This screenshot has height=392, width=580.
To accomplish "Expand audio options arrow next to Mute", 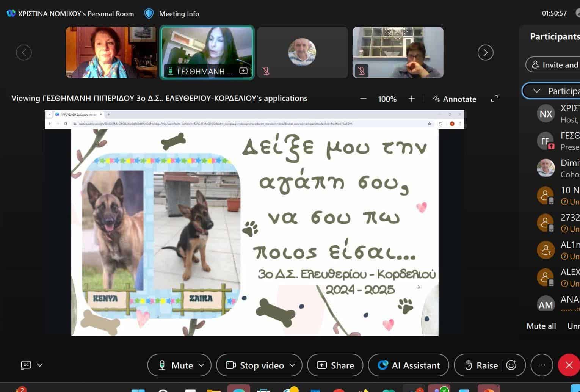I will (x=202, y=365).
